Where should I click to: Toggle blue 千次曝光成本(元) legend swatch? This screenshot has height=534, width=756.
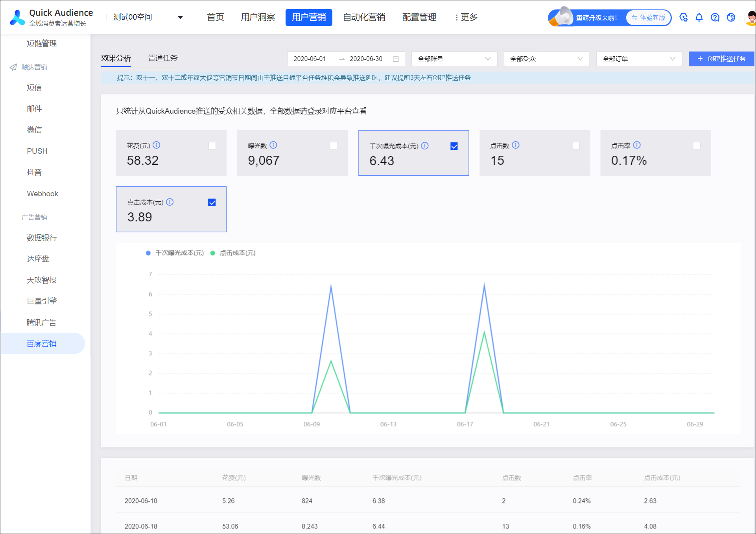(x=148, y=253)
